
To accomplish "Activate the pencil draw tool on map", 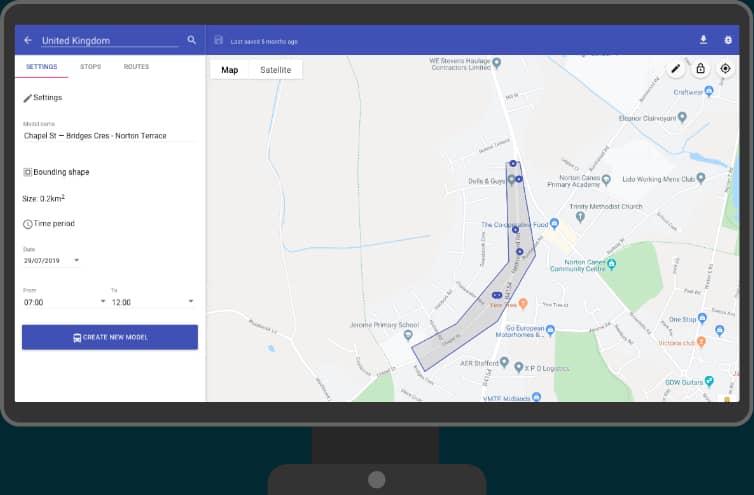I will (676, 69).
